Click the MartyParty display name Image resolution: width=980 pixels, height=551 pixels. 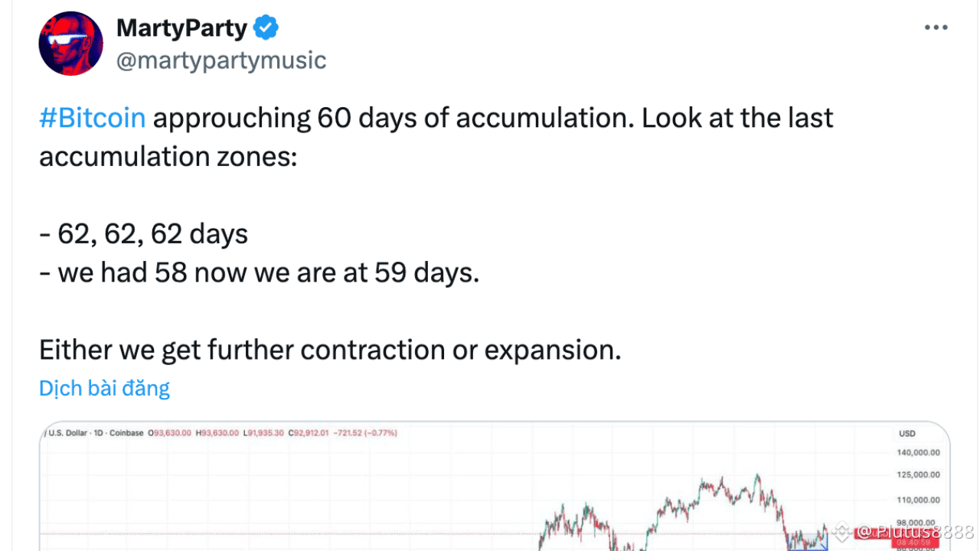click(181, 29)
